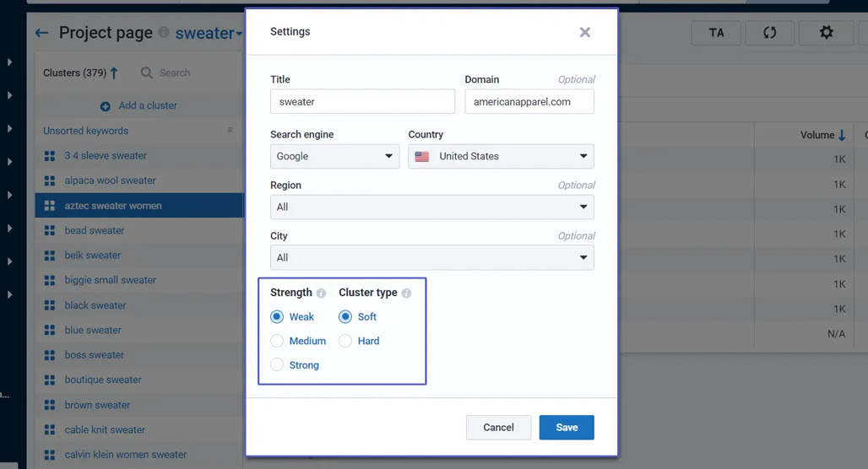Click the Cluster type info icon
The height and width of the screenshot is (469, 868).
coord(406,294)
